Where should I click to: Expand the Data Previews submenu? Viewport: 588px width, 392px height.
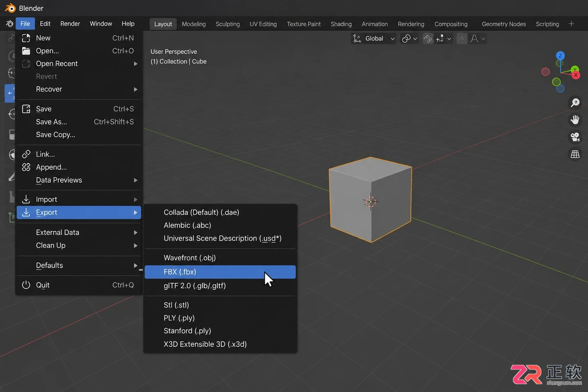[79, 180]
